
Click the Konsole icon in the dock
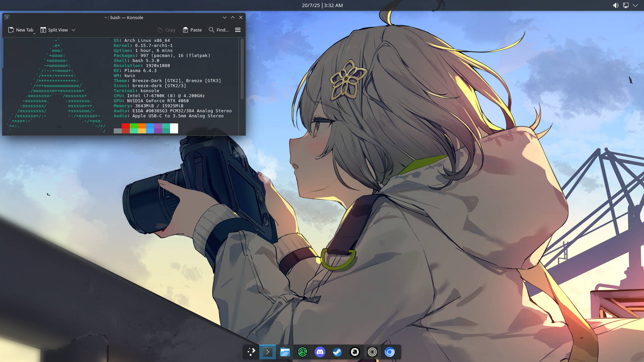tap(268, 352)
